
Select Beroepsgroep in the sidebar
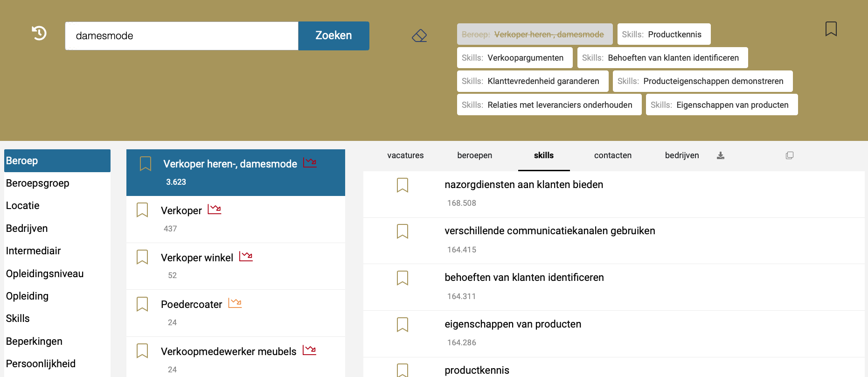point(57,183)
